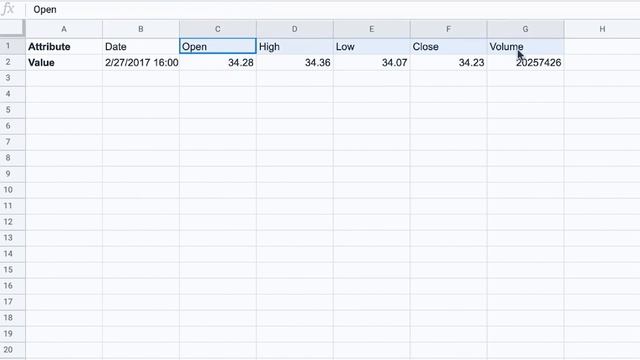This screenshot has height=360, width=640.
Task: Select column D header
Action: tap(295, 29)
